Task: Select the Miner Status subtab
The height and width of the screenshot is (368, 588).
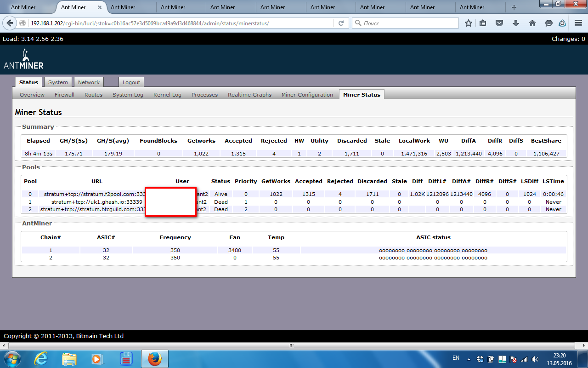Action: tap(362, 95)
